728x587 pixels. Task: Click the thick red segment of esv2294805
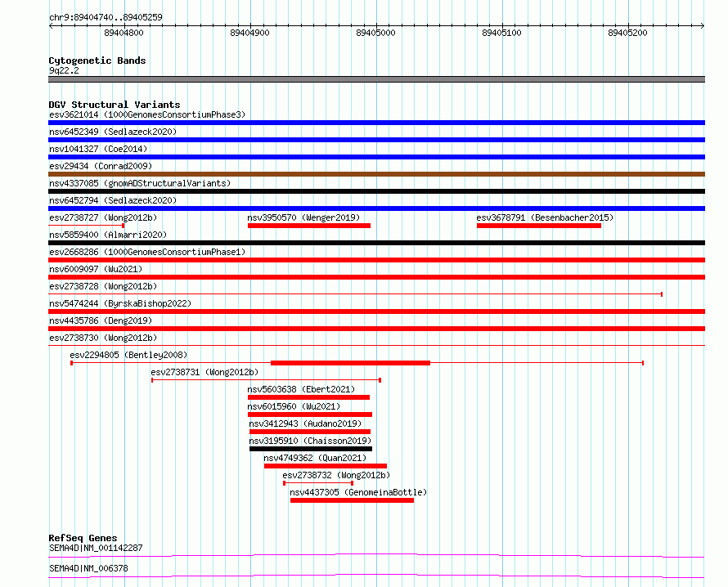tap(351, 363)
